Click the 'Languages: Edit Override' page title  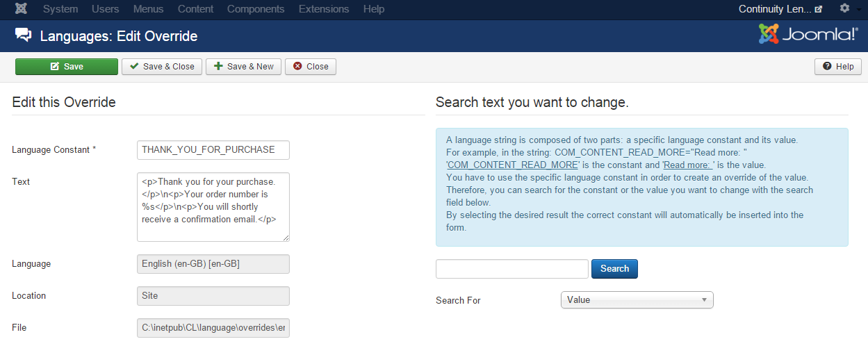pyautogui.click(x=119, y=36)
